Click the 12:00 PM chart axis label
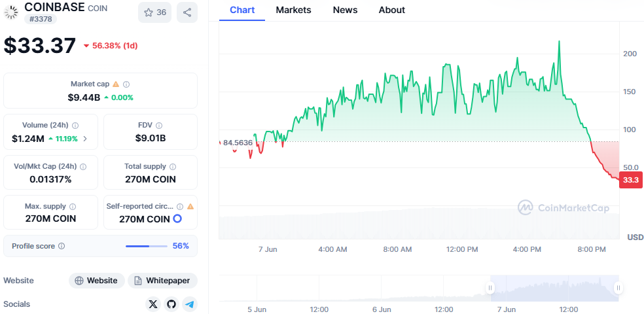 click(462, 249)
